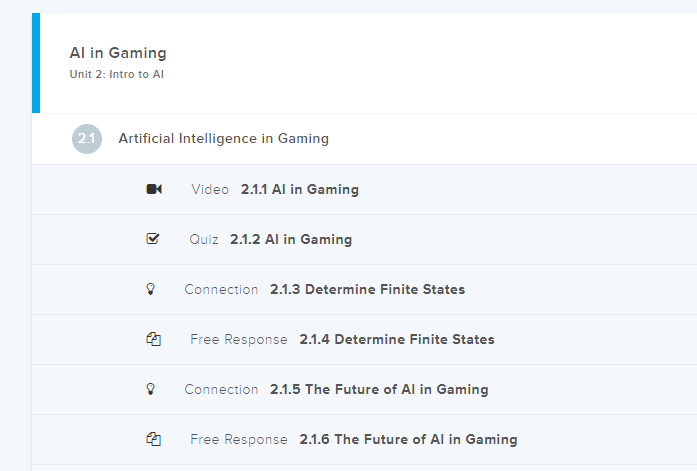This screenshot has height=471, width=697.
Task: Click free response icon for 2.1.4
Action: 153,339
